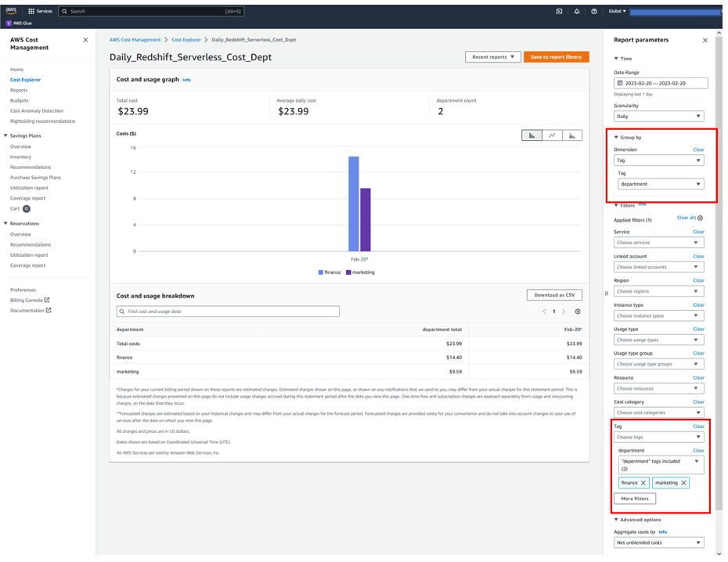The height and width of the screenshot is (562, 728).
Task: Select the vertical bar chart view
Action: click(532, 135)
